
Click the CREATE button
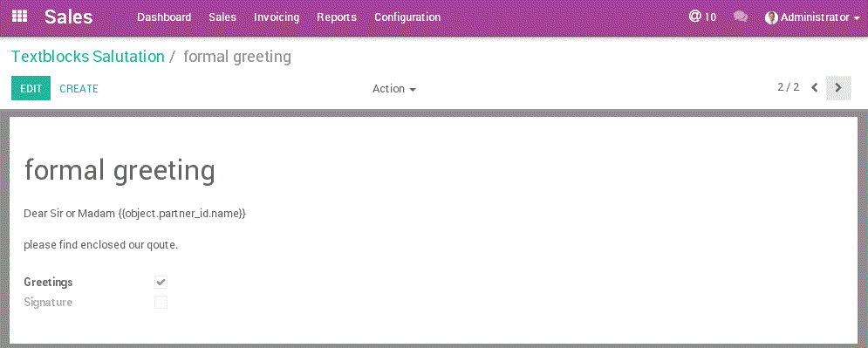79,88
